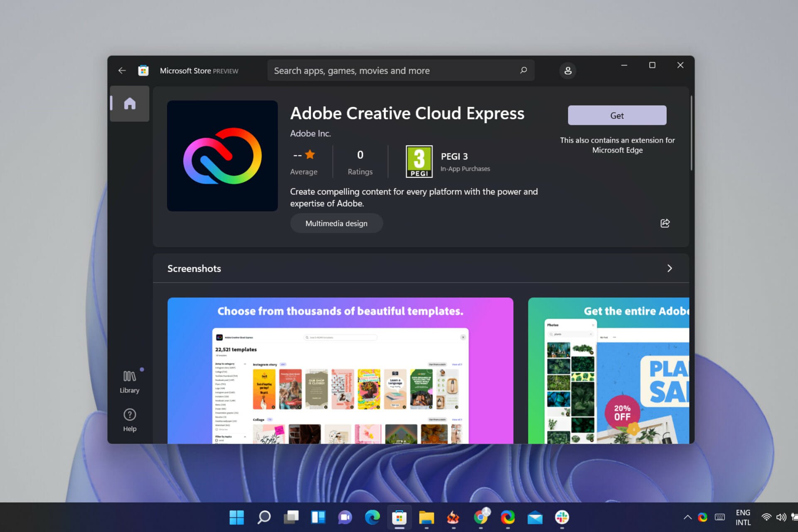
Task: Open the Help sidebar section
Action: pyautogui.click(x=130, y=420)
